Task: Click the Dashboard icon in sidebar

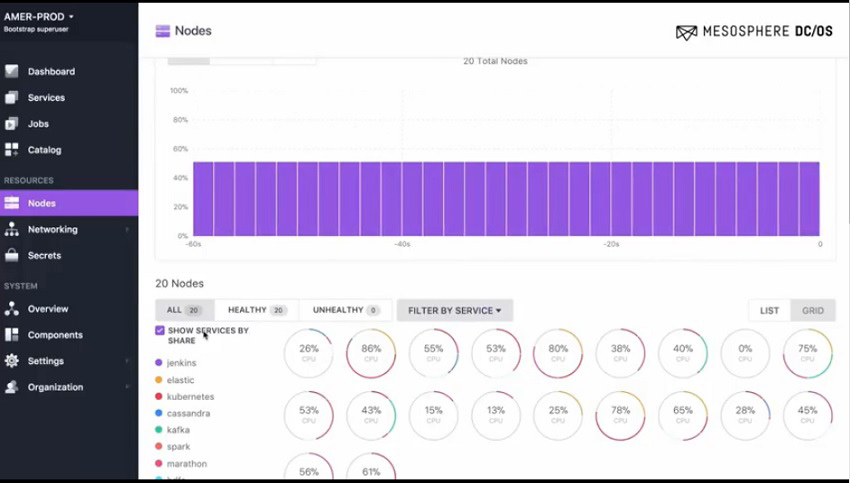Action: [12, 72]
